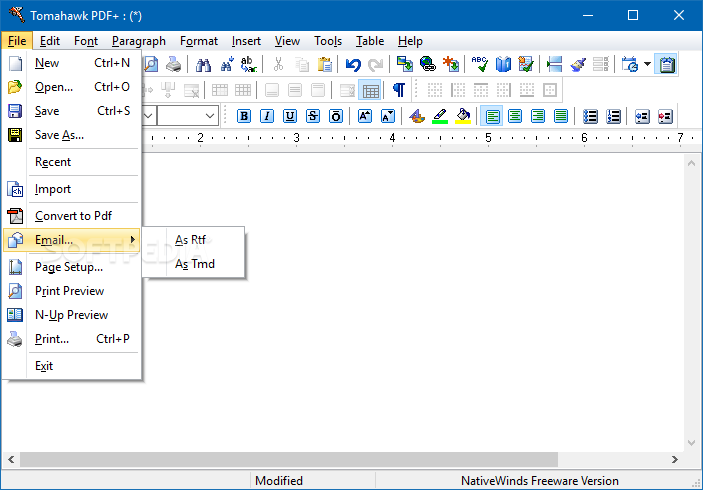Toggle Bold formatting

coord(244,117)
